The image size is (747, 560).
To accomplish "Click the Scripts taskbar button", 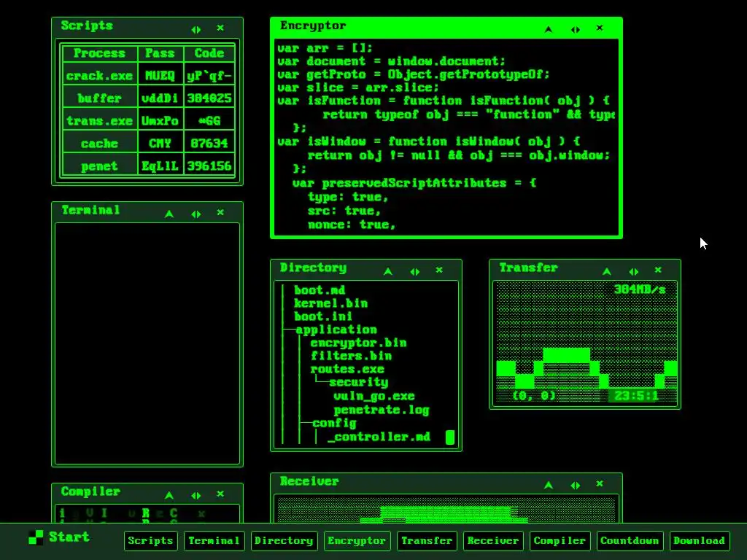I will coord(150,541).
